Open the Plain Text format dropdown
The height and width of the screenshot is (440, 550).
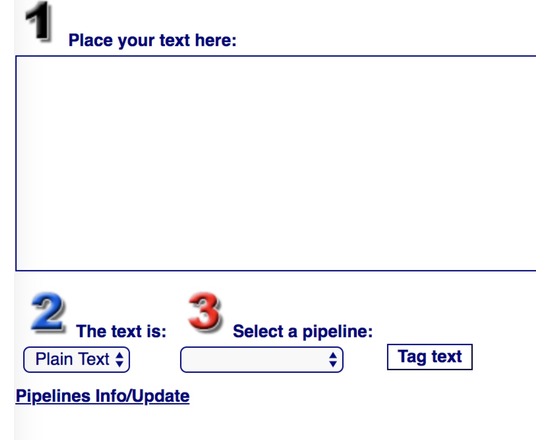pos(76,360)
